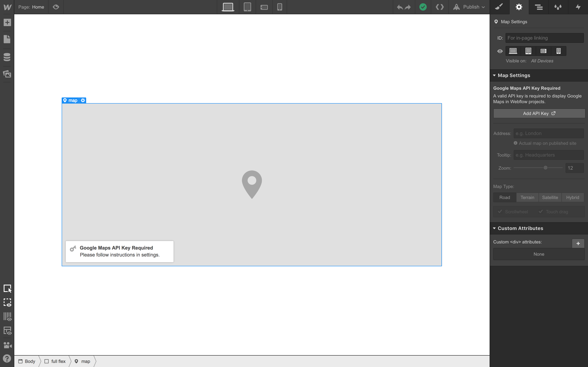
Task: Collapse the Custom Attributes section
Action: pos(520,228)
